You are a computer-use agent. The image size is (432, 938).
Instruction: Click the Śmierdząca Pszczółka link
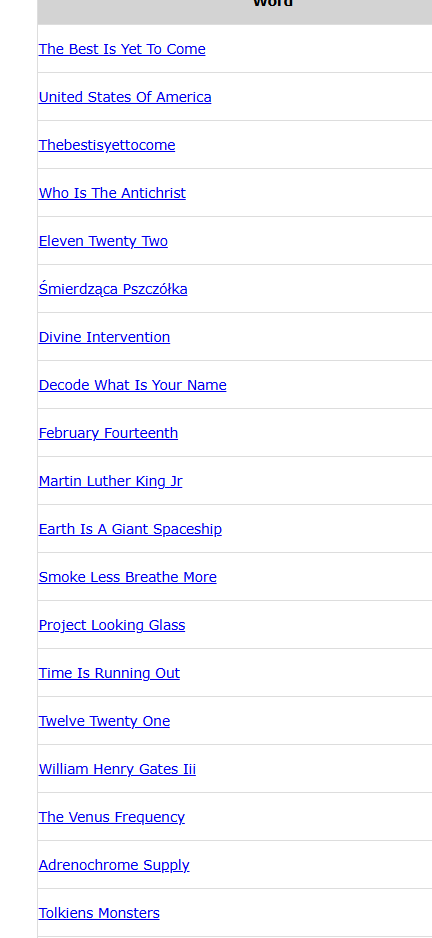[113, 289]
